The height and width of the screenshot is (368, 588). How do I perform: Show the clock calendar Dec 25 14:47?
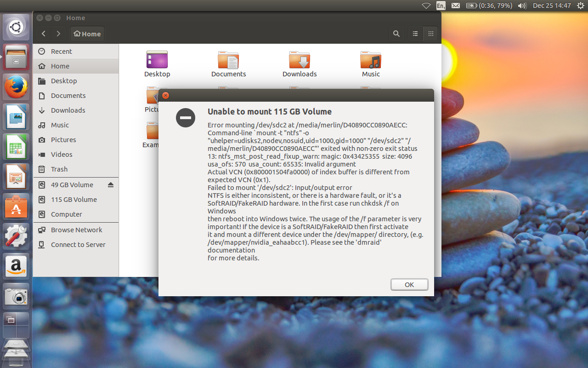tap(552, 6)
